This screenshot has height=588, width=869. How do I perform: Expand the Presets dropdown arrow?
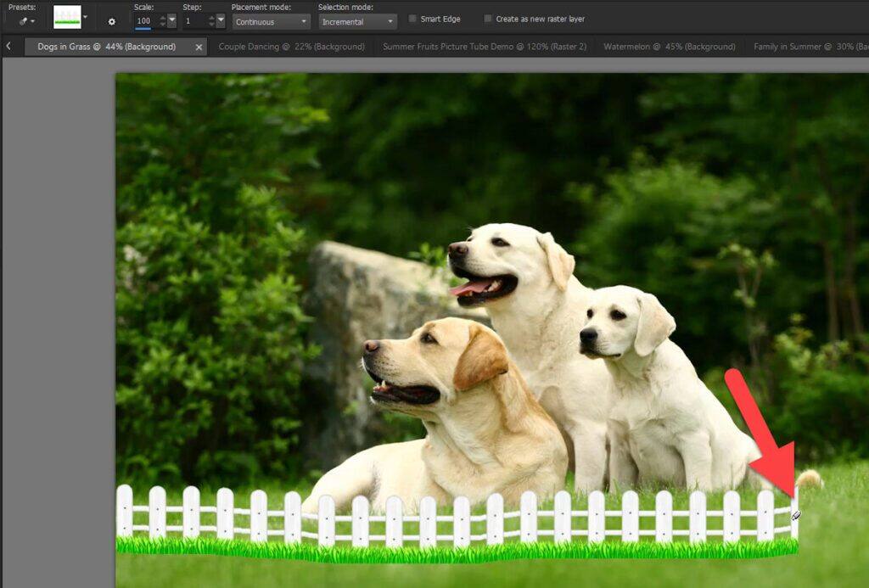[32, 20]
